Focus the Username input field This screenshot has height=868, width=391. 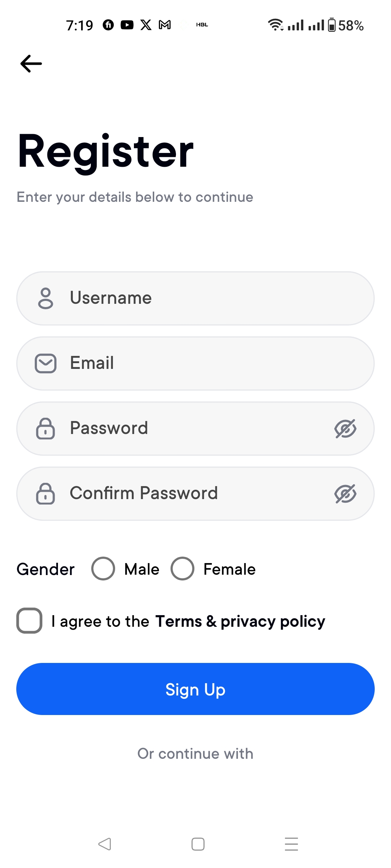[195, 298]
